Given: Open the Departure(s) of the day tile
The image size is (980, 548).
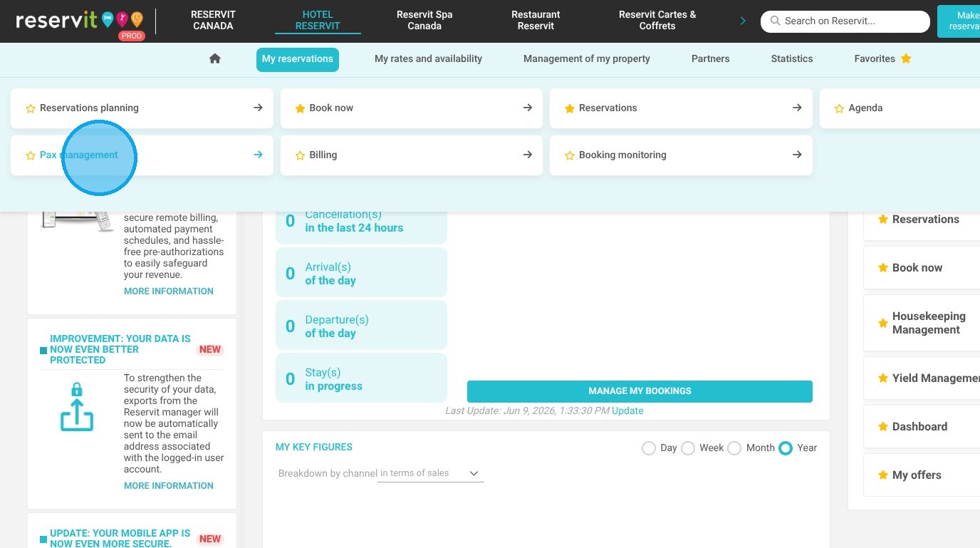Looking at the screenshot, I should (361, 326).
